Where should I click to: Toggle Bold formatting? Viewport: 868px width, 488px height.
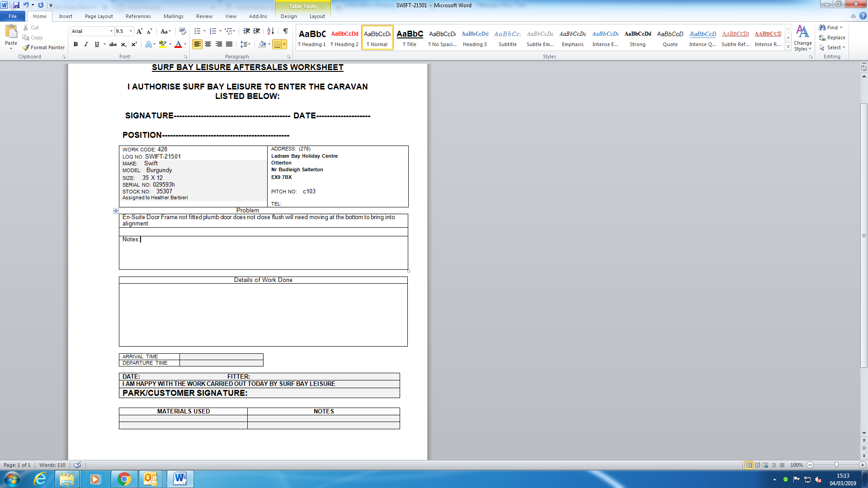(75, 44)
